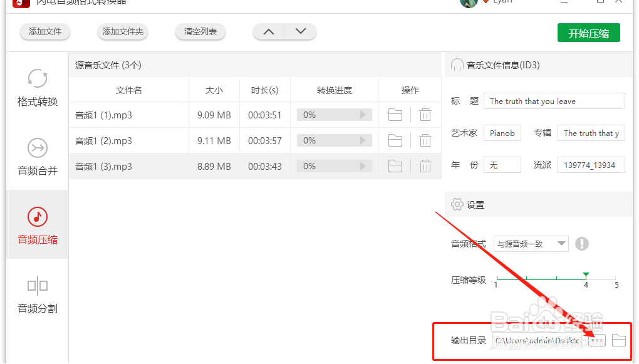
Task: Click the 添加文件 button to add files
Action: click(x=44, y=33)
